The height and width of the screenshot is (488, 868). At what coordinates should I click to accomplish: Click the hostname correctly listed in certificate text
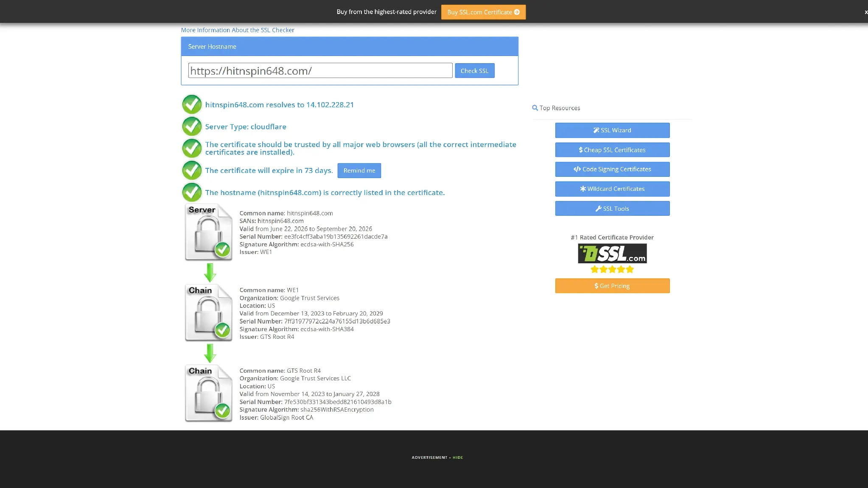(325, 192)
